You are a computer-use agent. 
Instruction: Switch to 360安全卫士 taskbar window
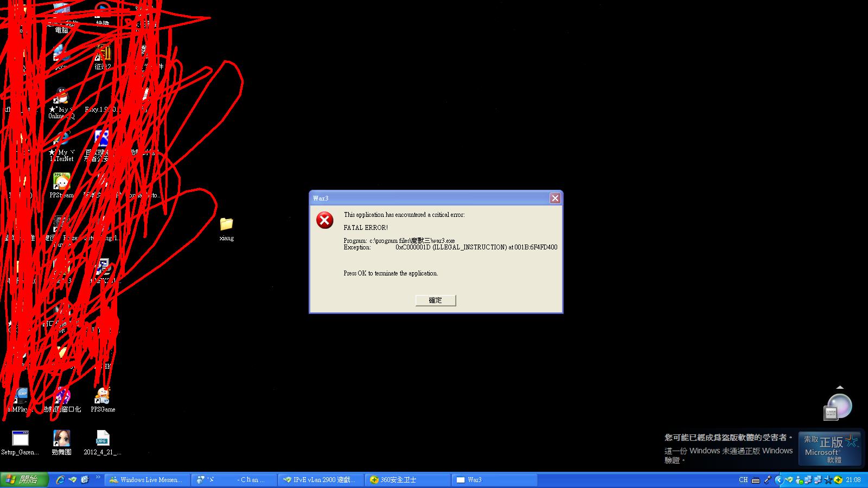pos(409,480)
